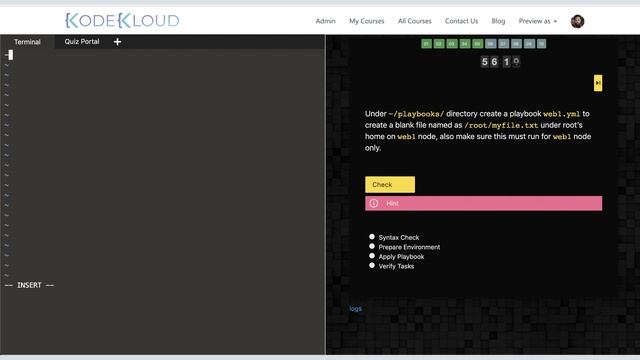640x360 pixels.
Task: Open All Courses in the navigation
Action: (x=415, y=21)
